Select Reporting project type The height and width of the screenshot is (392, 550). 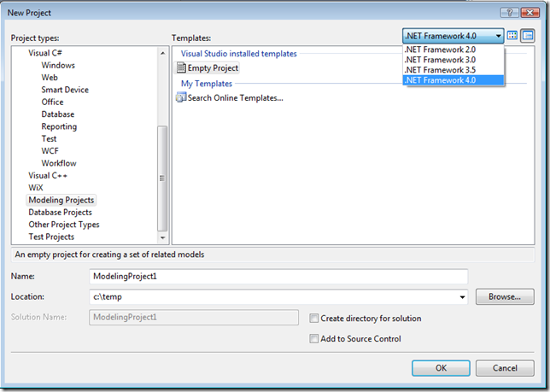(x=59, y=126)
